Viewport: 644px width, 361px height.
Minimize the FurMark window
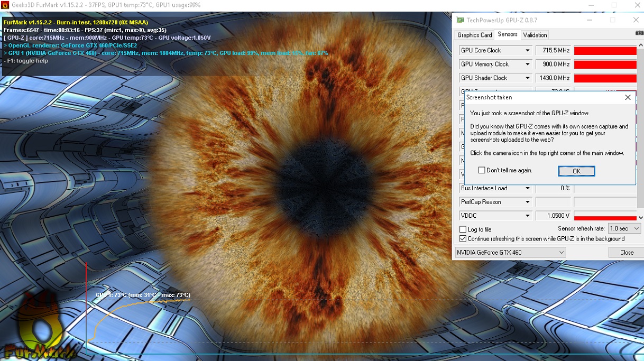pyautogui.click(x=590, y=5)
